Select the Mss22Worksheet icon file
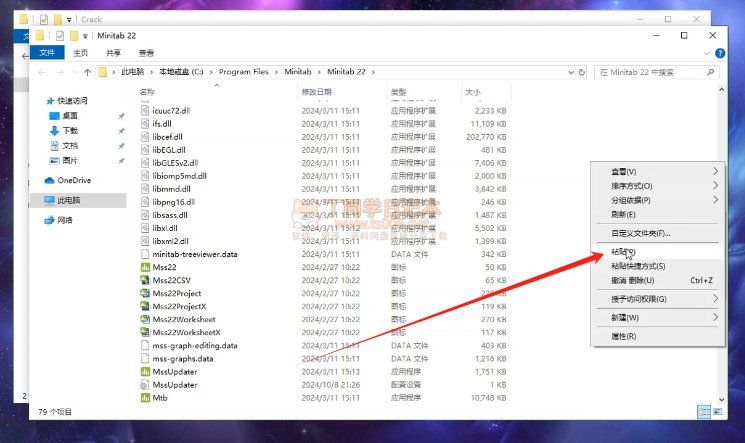This screenshot has width=745, height=443. (x=145, y=319)
